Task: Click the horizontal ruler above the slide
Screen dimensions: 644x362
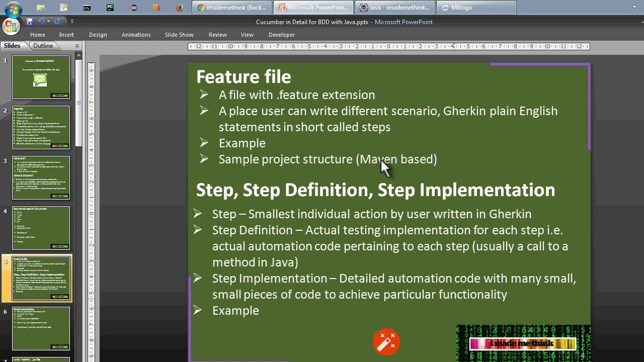Action: [x=388, y=46]
